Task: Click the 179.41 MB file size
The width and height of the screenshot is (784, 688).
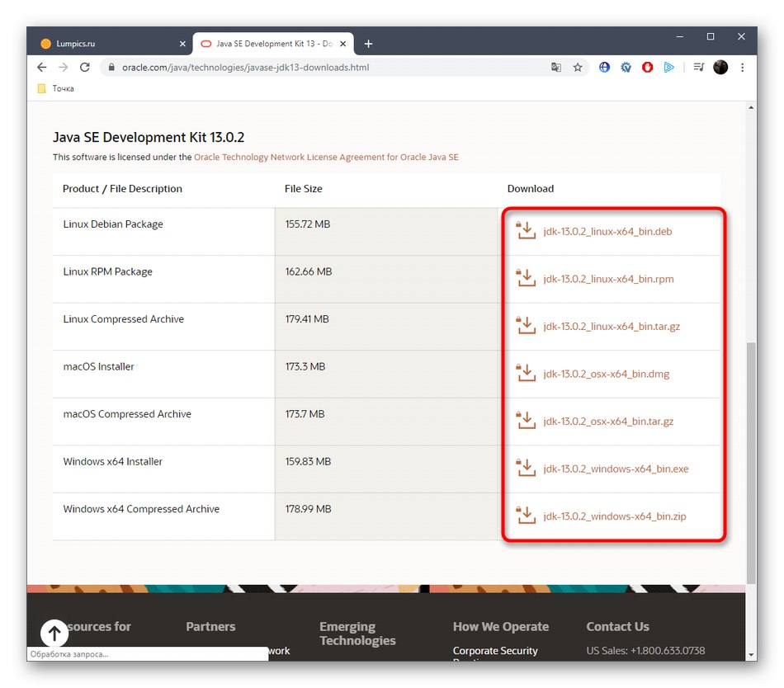Action: [307, 319]
